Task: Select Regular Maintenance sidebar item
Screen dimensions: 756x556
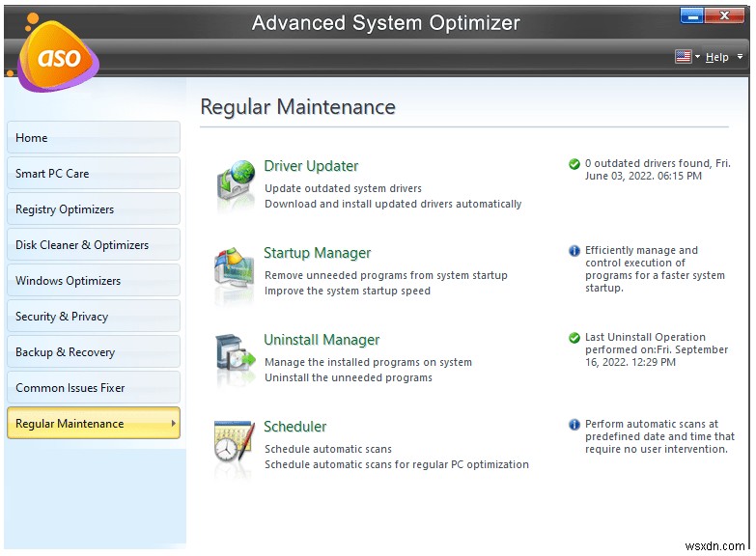Action: point(94,423)
